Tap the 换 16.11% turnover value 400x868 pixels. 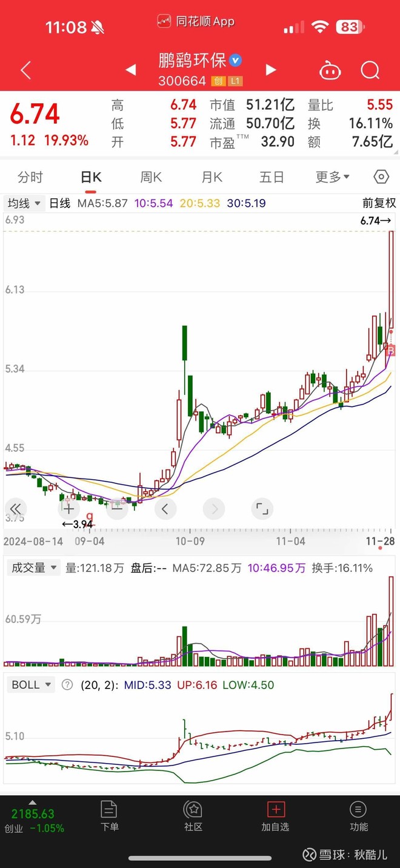[x=371, y=124]
